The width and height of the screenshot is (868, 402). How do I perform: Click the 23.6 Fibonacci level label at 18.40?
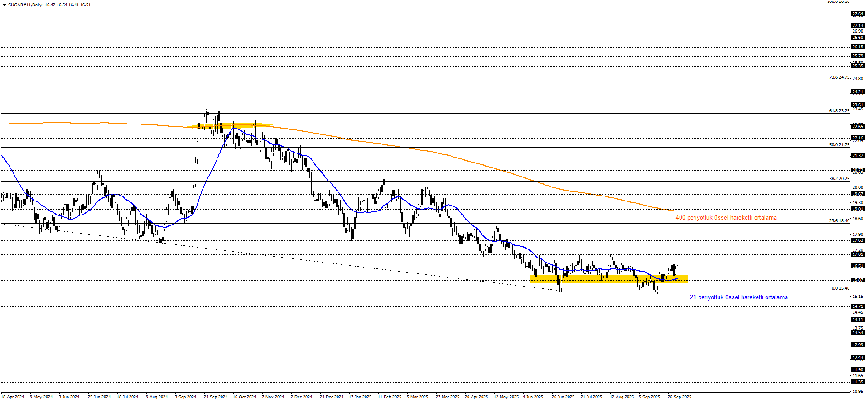(x=839, y=221)
